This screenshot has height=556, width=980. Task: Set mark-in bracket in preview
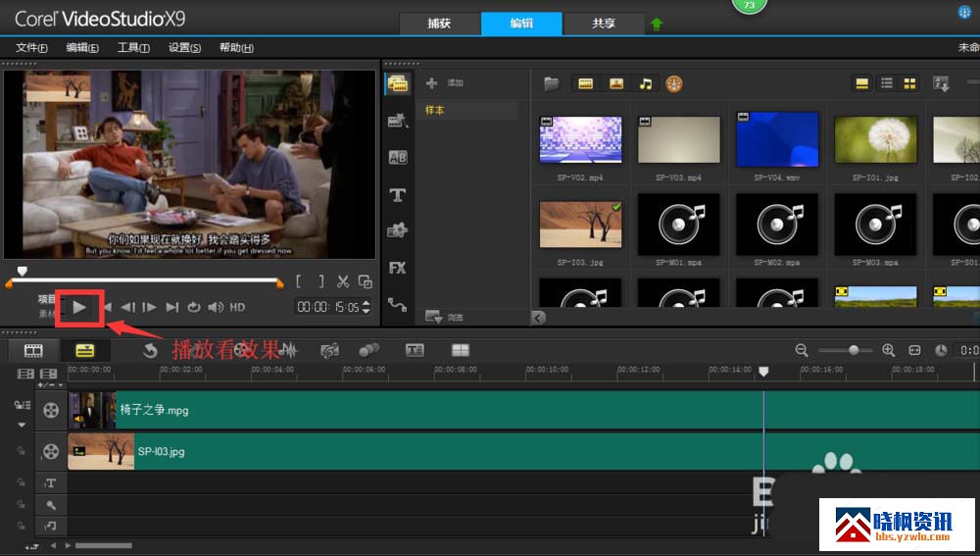[x=299, y=281]
